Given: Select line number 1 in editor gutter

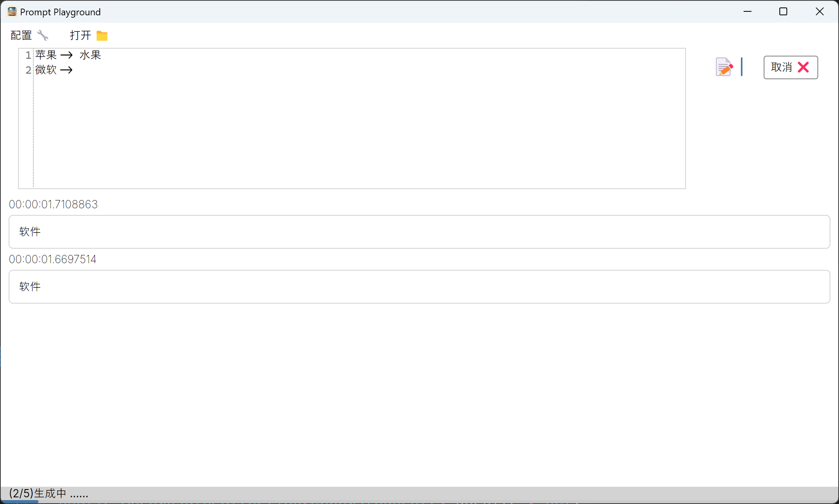Looking at the screenshot, I should click(28, 55).
